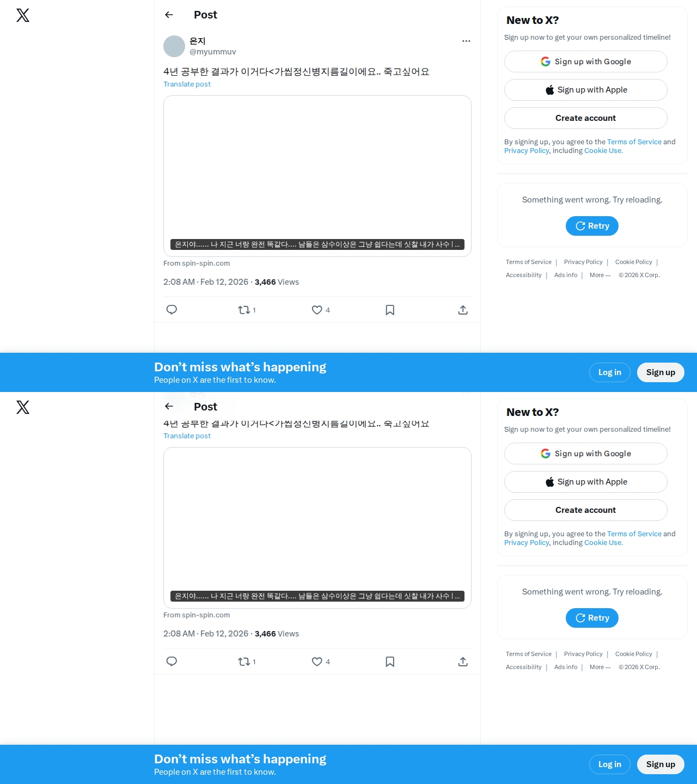
Task: Click lower Sign up with Apple button
Action: point(586,482)
